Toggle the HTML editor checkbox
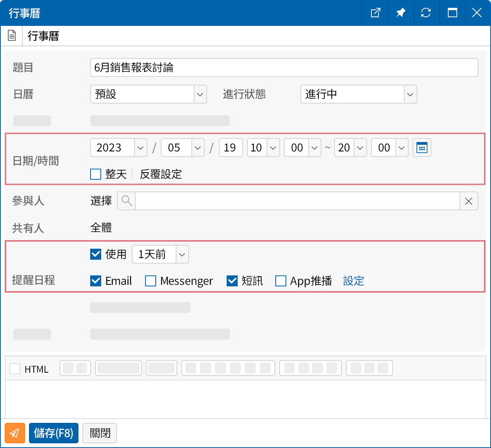 click(x=15, y=369)
